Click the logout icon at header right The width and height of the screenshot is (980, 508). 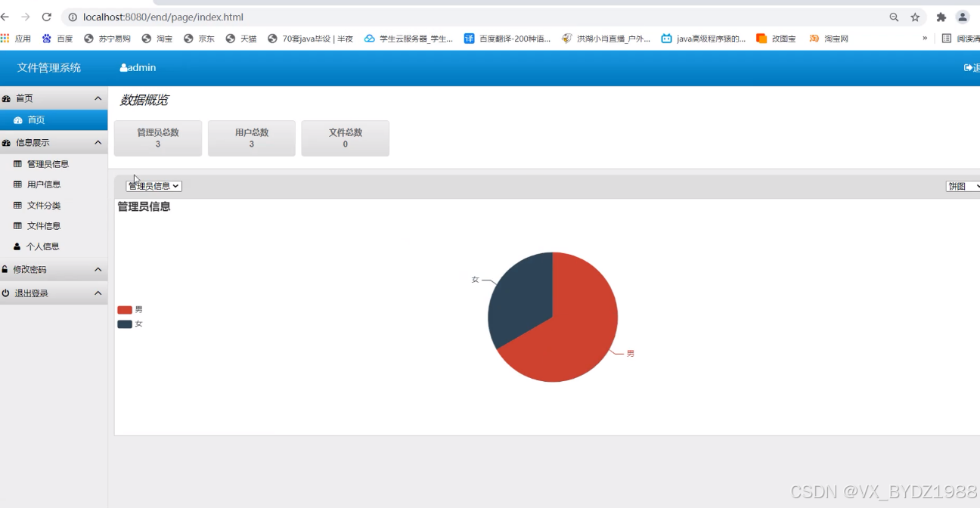coord(968,68)
